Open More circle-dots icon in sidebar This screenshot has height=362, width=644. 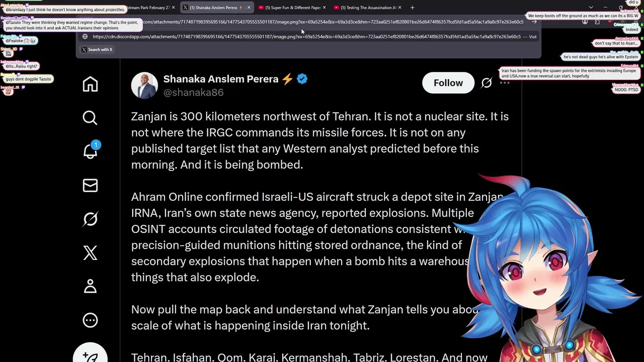click(x=90, y=320)
